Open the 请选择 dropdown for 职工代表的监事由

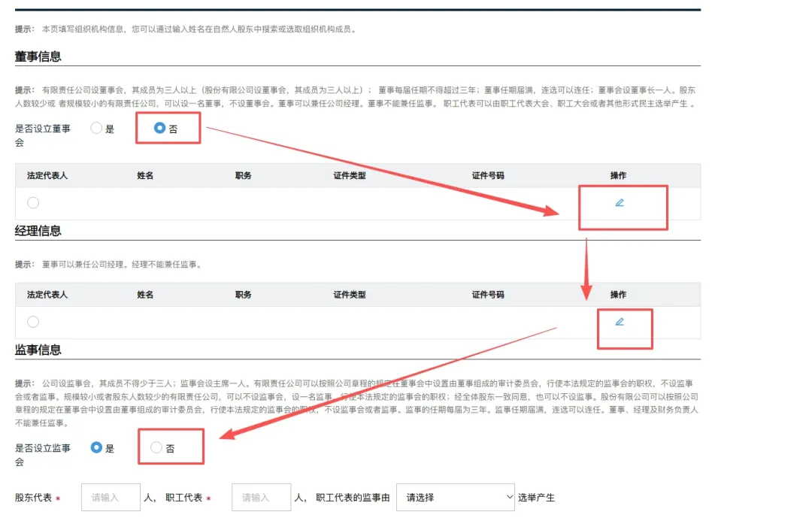(x=455, y=497)
